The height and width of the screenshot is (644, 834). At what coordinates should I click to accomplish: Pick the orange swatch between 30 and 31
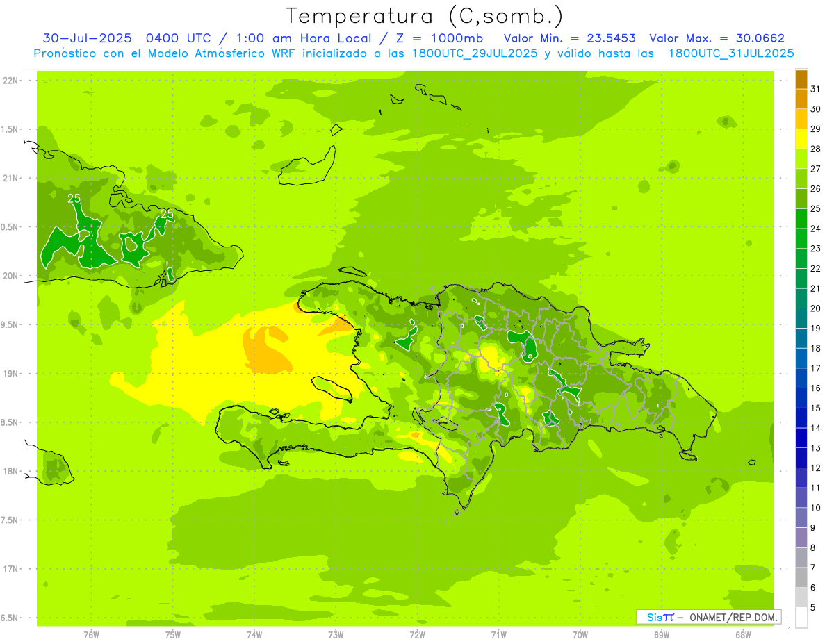(x=801, y=99)
